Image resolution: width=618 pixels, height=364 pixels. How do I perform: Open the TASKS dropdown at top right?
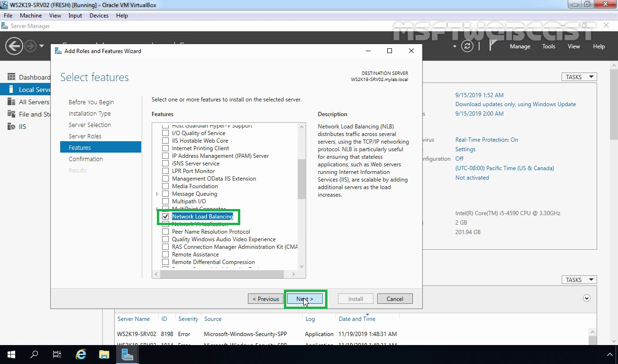click(579, 76)
